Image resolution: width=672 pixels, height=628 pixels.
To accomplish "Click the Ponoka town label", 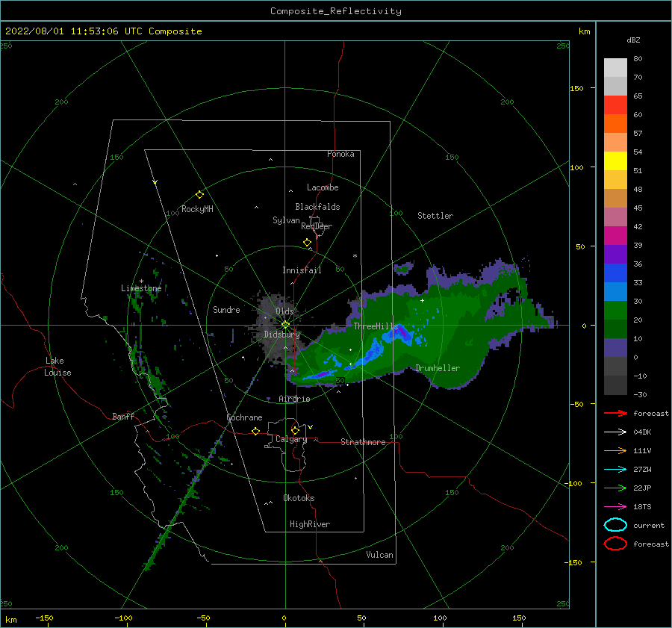I will coord(340,154).
